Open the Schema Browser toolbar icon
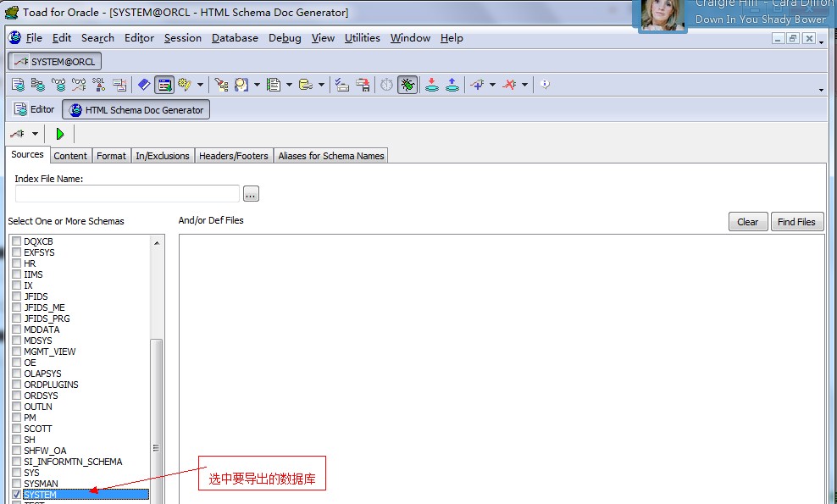Viewport: 837px width, 504px height. pos(37,85)
